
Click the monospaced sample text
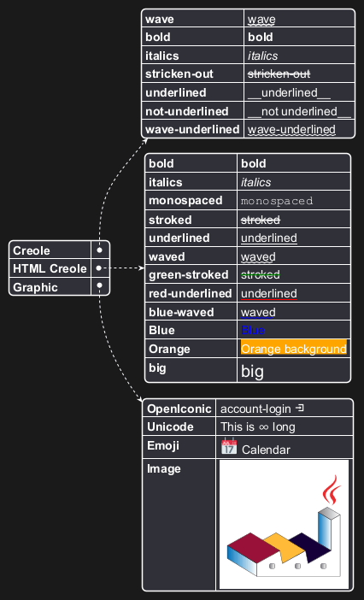(277, 201)
